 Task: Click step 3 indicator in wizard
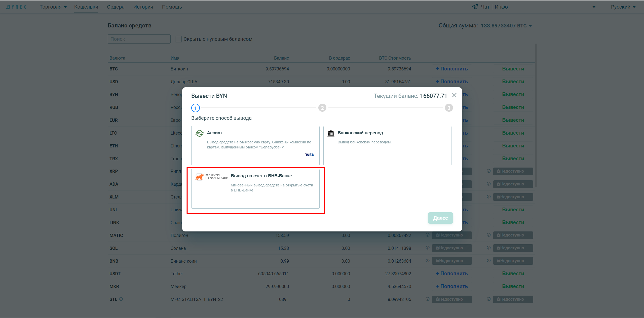point(449,108)
